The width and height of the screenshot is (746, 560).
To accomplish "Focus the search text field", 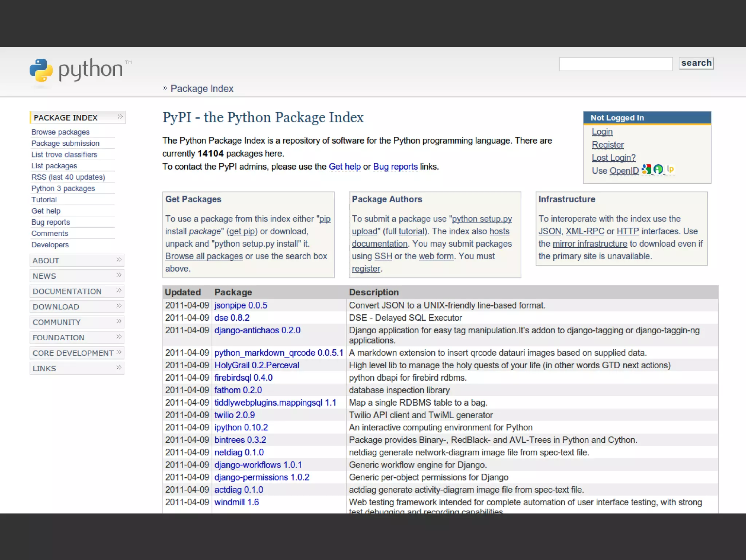I will click(x=616, y=64).
